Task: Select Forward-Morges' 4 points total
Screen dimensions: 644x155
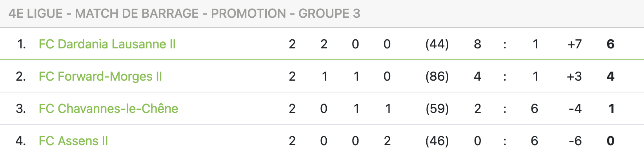Action: point(610,76)
